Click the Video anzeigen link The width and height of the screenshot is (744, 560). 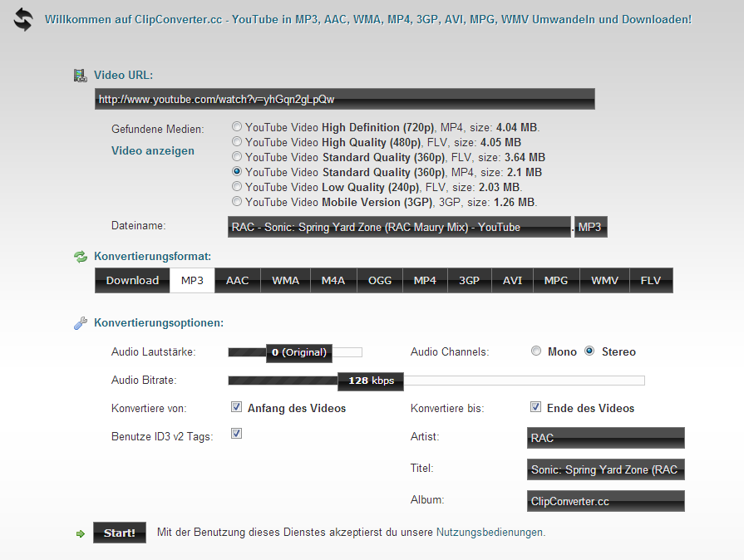(x=153, y=150)
